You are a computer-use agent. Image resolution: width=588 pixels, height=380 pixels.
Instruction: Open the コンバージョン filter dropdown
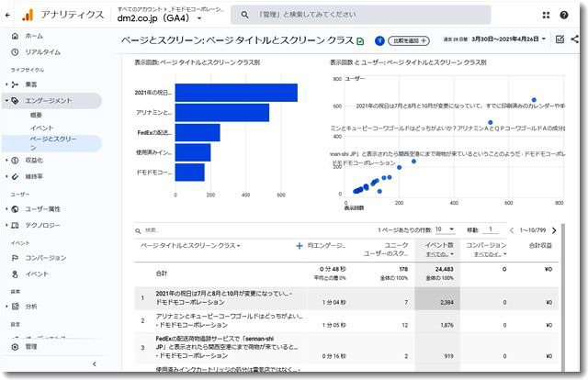coord(490,254)
